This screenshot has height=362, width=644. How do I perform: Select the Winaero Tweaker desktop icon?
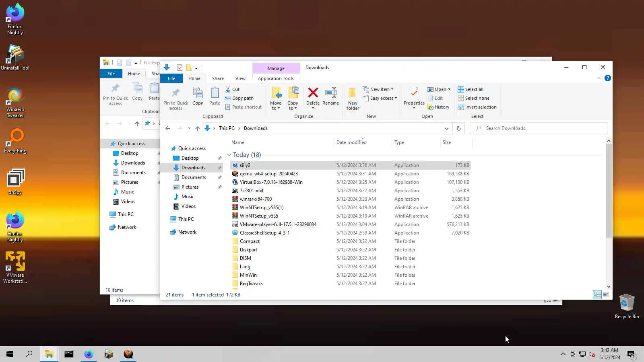point(15,103)
